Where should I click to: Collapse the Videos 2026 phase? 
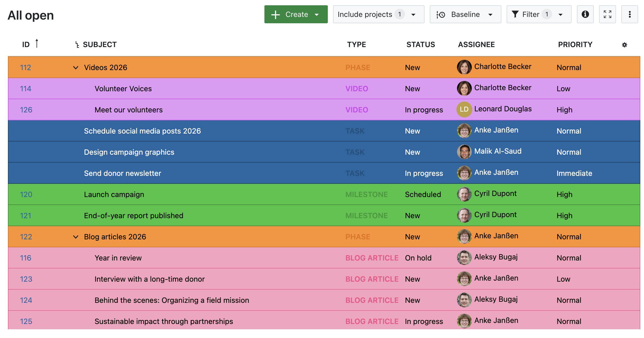coord(76,67)
